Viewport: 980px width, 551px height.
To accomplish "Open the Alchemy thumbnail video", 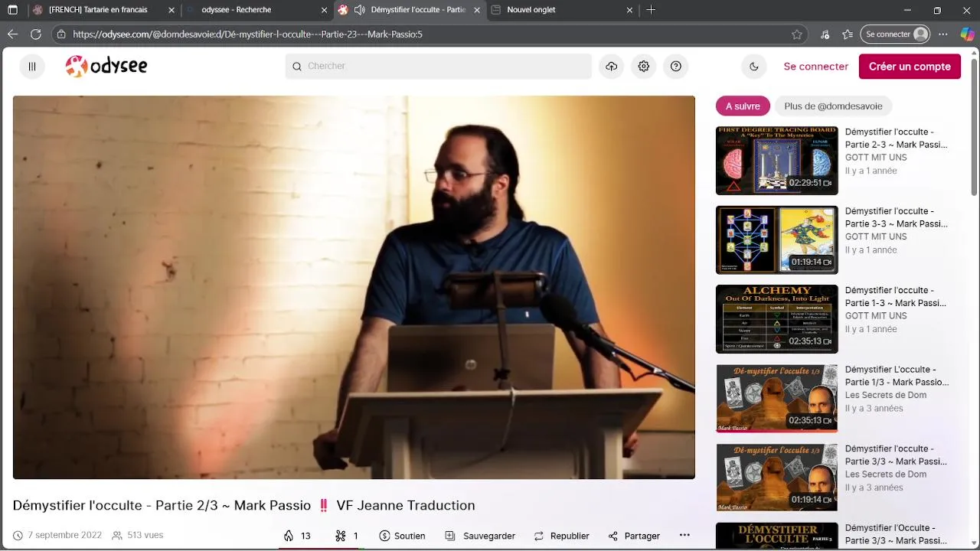I will click(x=776, y=319).
